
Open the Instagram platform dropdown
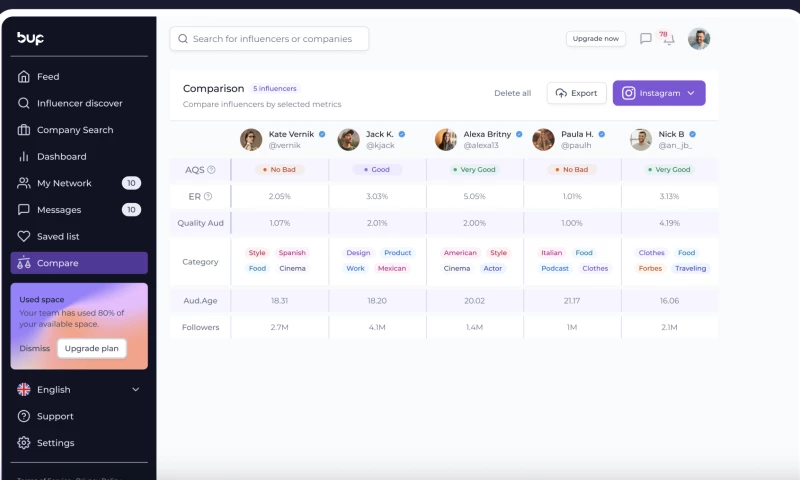click(x=659, y=93)
